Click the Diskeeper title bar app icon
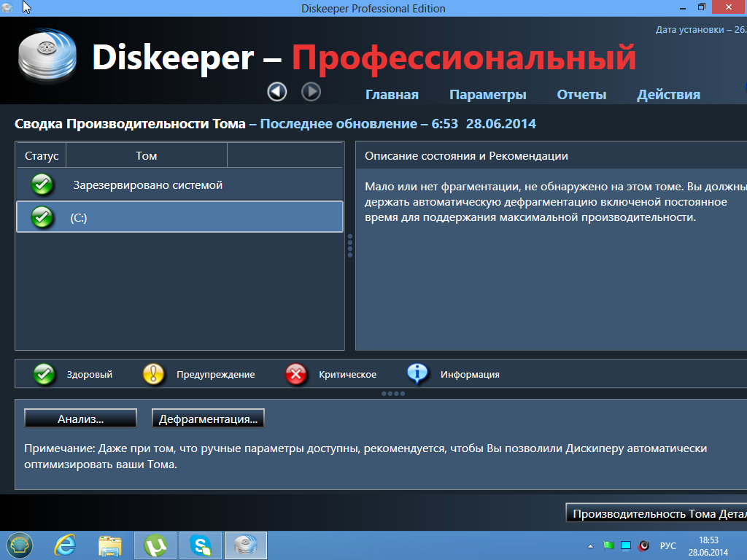 (x=7, y=7)
